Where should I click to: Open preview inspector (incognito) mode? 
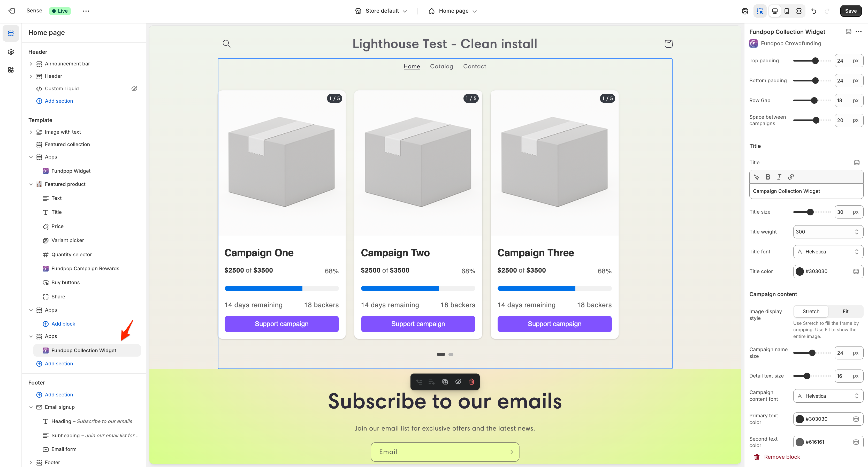click(745, 11)
